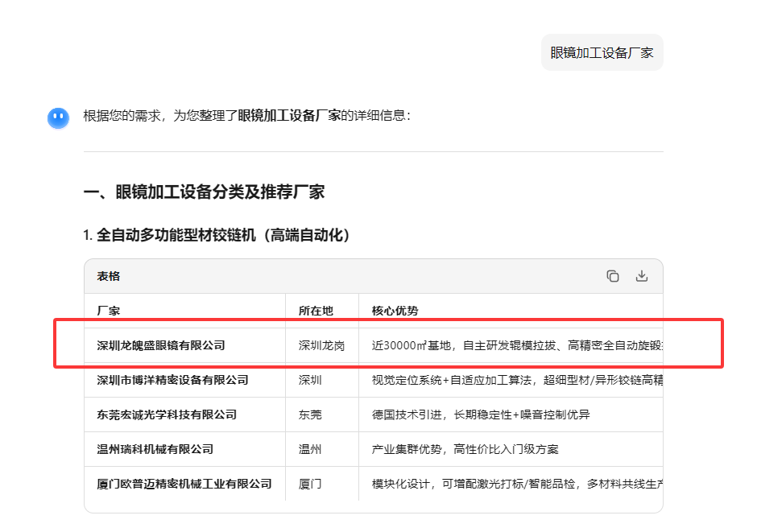This screenshot has width=757, height=532.
Task: Click the intro sentence 根据您的需求
Action: pyautogui.click(x=247, y=116)
